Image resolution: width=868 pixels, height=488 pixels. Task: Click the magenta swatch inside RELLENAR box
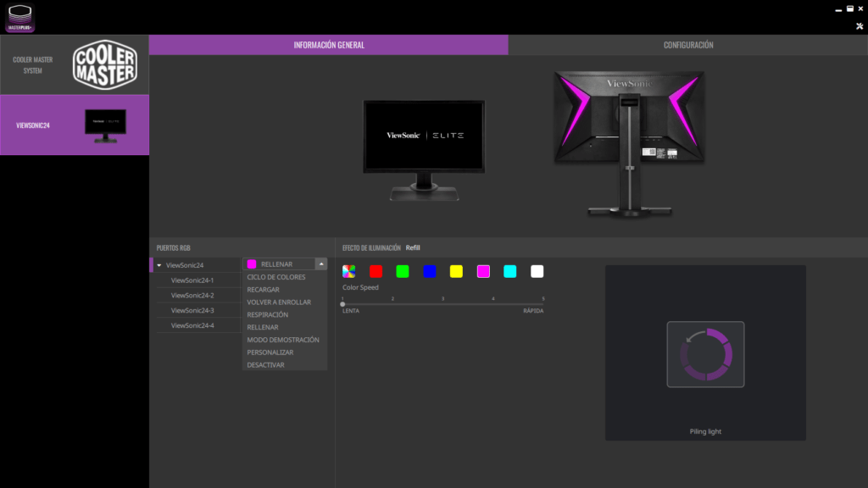[252, 264]
